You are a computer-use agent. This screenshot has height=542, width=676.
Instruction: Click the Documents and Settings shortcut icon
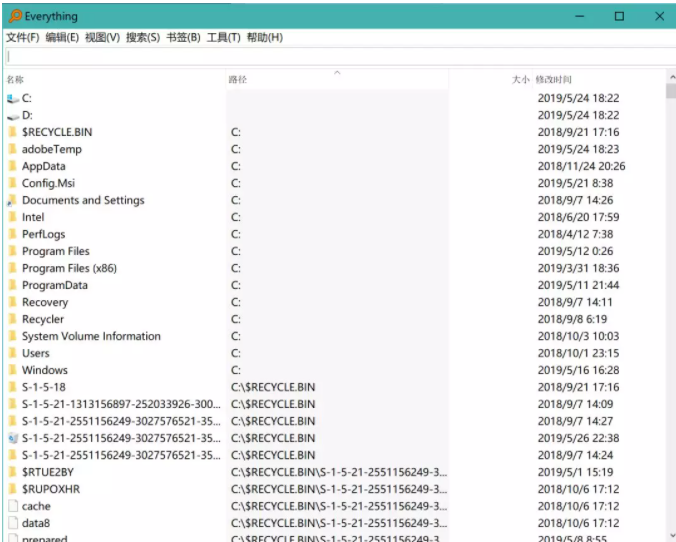tap(13, 200)
